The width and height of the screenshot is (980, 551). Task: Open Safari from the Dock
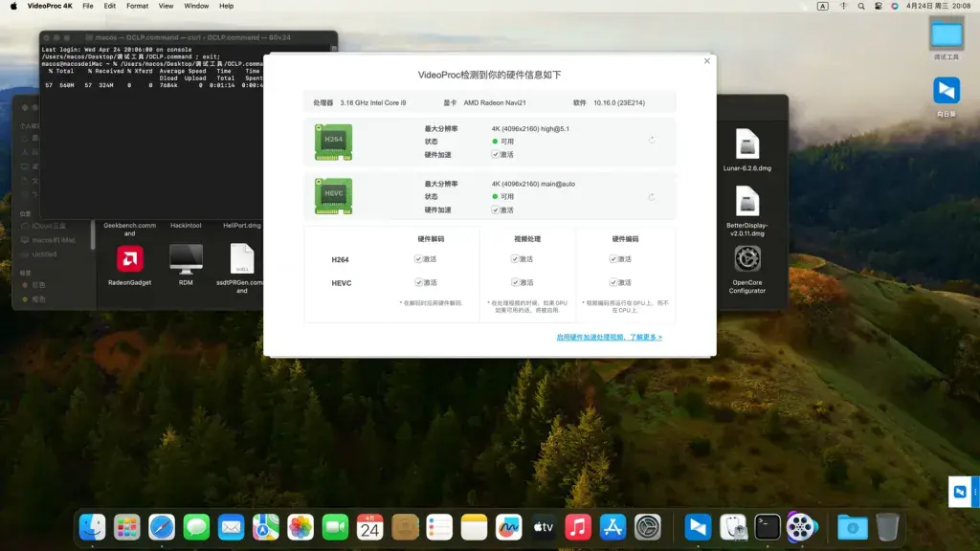[x=162, y=527]
